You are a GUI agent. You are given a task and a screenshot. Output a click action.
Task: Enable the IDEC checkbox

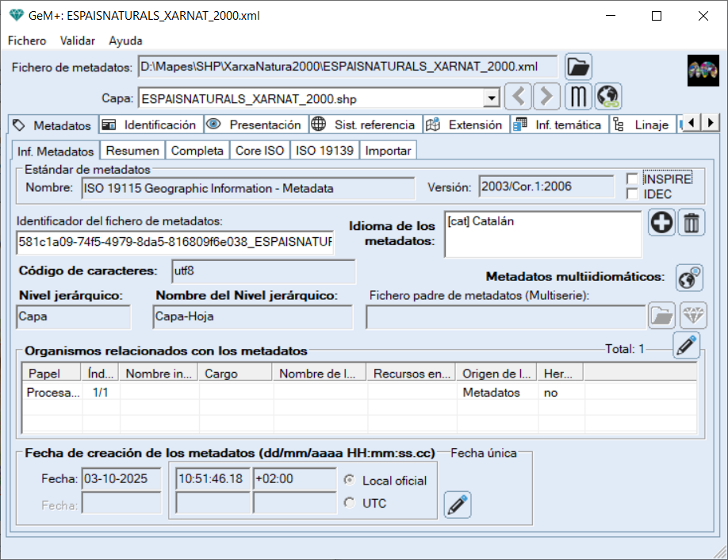(632, 194)
